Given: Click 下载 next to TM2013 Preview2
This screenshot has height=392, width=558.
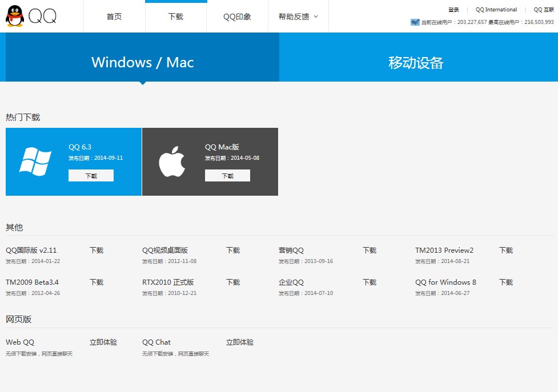Looking at the screenshot, I should [x=506, y=250].
